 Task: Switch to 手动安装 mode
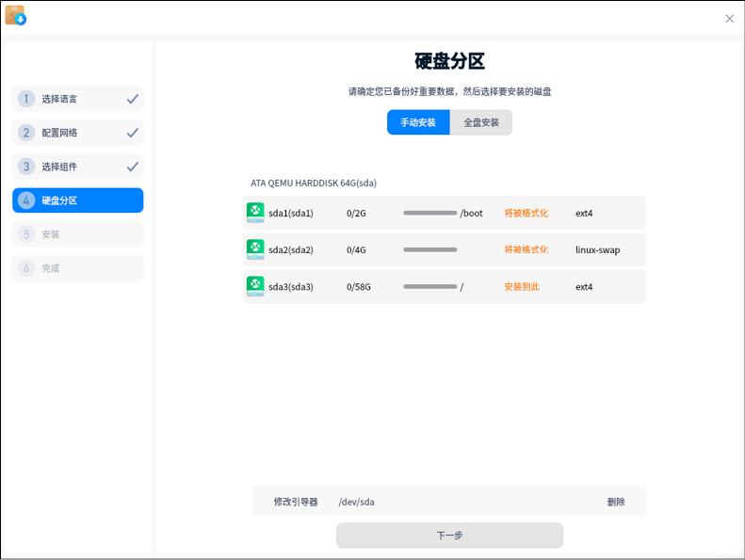pyautogui.click(x=418, y=122)
